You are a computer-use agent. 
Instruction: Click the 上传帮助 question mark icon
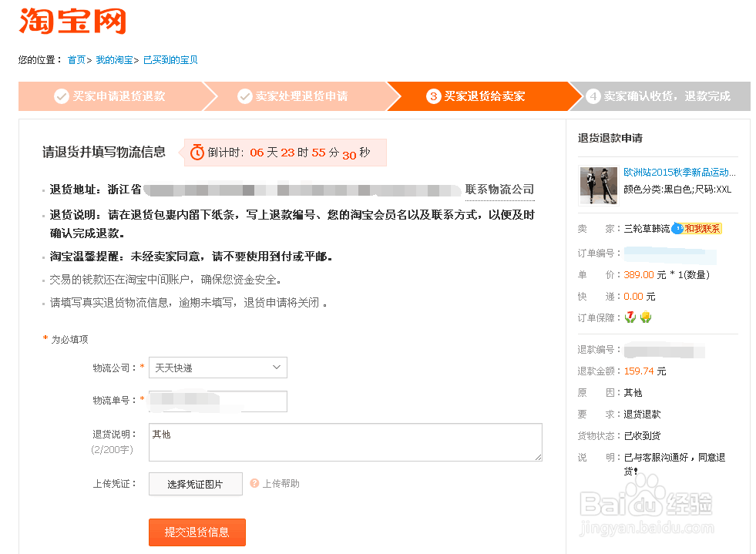254,482
